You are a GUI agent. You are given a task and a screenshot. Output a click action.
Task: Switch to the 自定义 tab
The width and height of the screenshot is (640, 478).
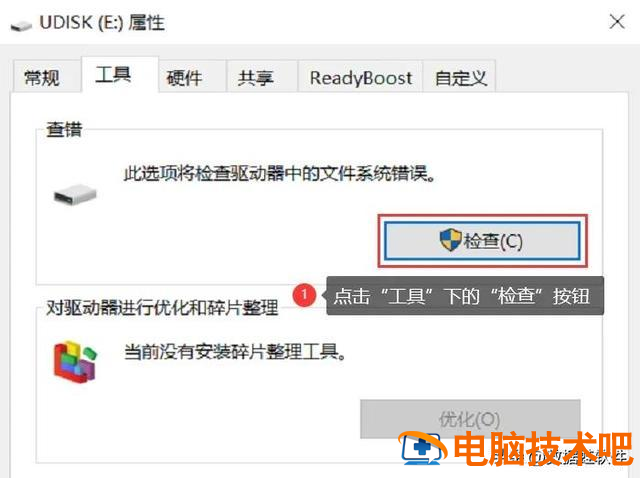(x=460, y=77)
